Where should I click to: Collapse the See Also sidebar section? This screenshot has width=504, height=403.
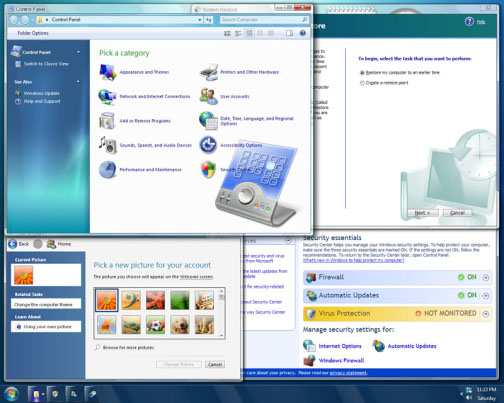79,82
